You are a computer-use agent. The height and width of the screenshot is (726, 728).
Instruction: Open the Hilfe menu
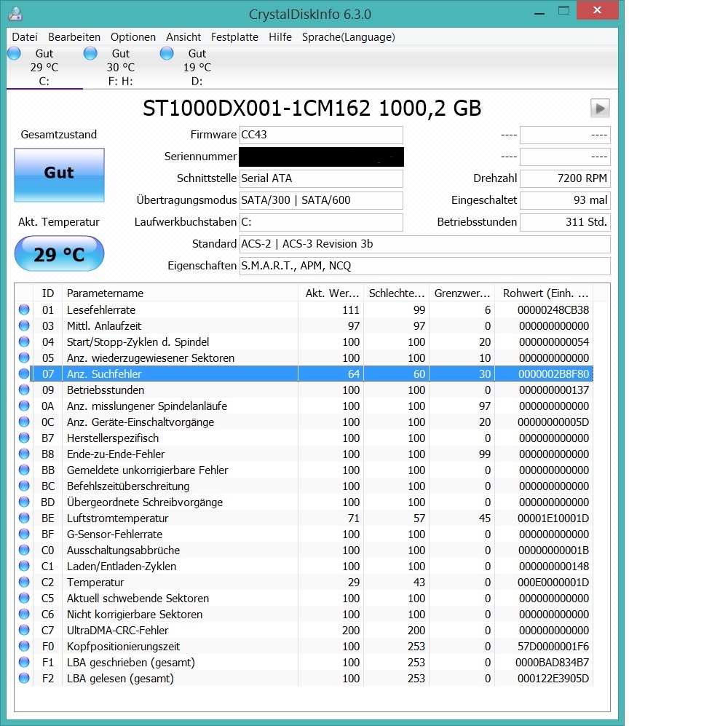(280, 37)
